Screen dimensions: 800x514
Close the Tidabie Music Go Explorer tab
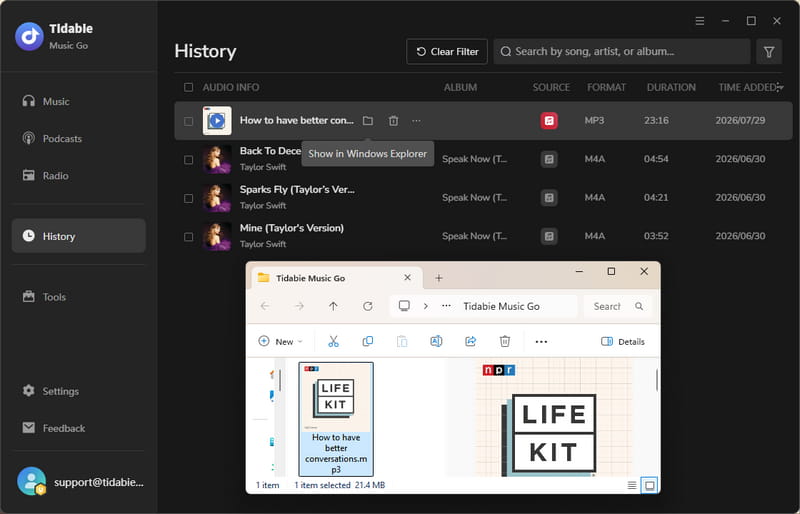[x=407, y=278]
